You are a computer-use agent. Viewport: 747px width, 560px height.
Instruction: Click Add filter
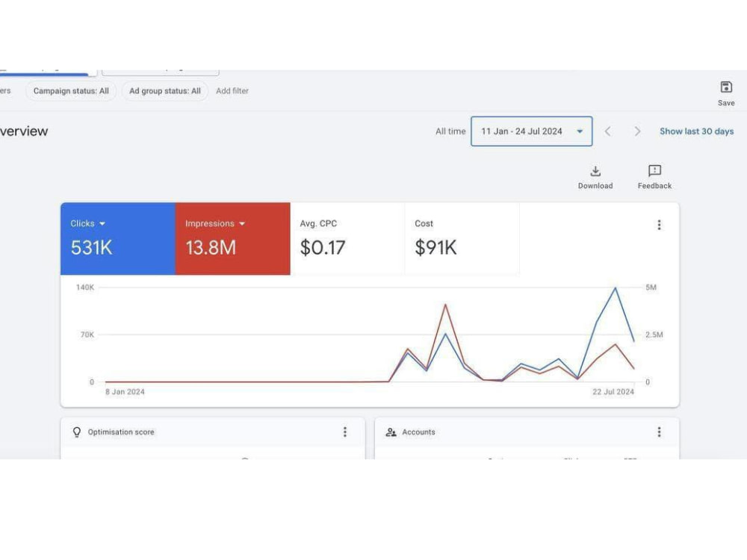point(232,91)
